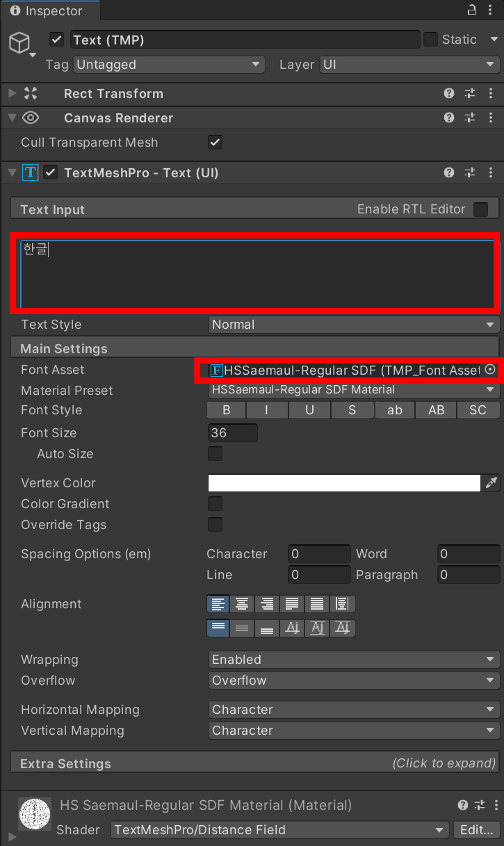Click the Vertex Color eyedropper icon

tap(491, 483)
